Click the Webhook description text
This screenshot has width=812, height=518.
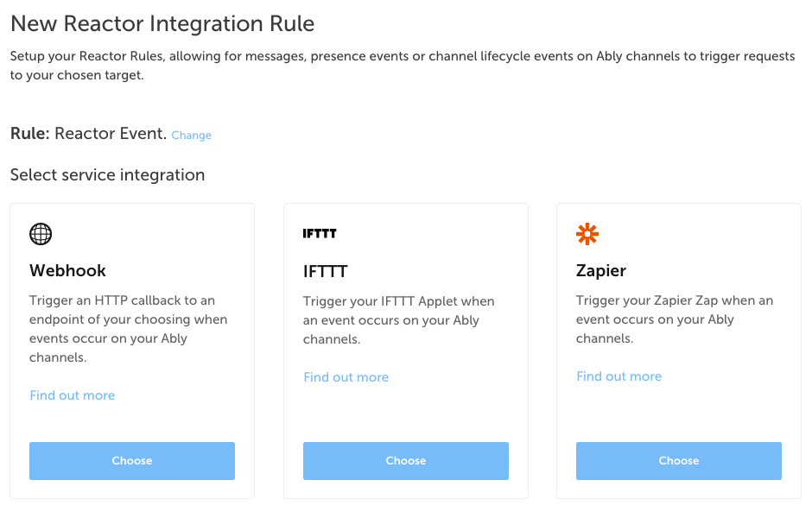coord(128,329)
